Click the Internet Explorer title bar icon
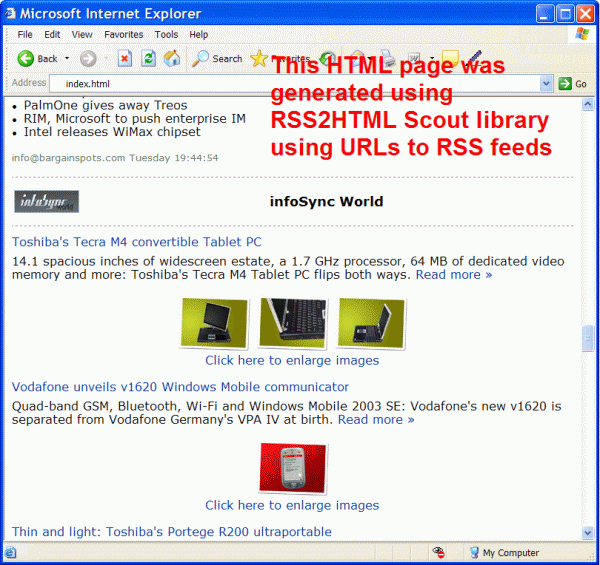The image size is (600, 565). (10, 13)
